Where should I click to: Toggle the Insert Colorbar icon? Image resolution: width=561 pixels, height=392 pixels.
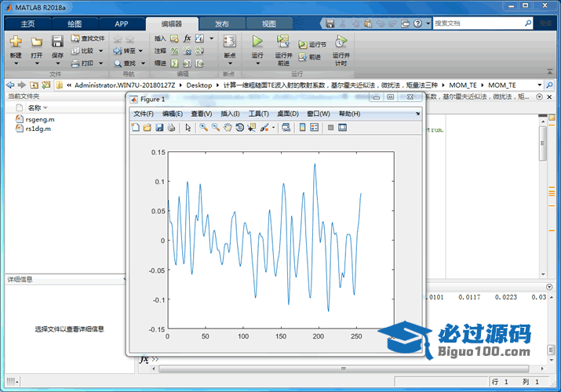tap(302, 127)
